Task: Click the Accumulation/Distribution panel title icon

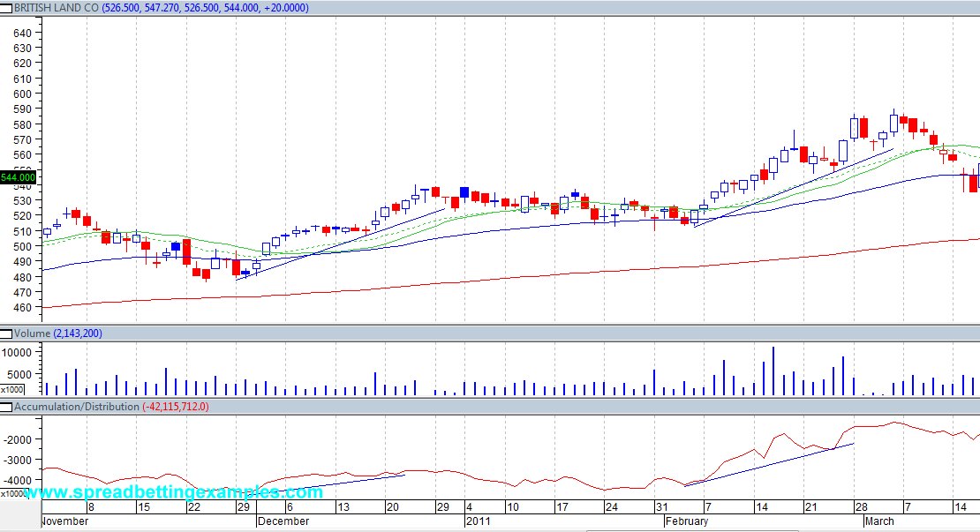Action: pos(7,407)
